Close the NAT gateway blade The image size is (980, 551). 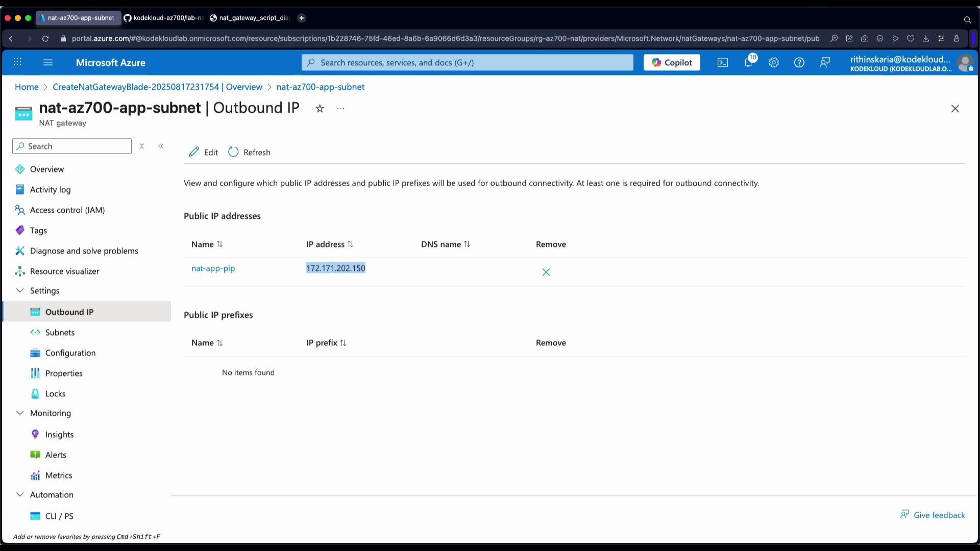[955, 109]
